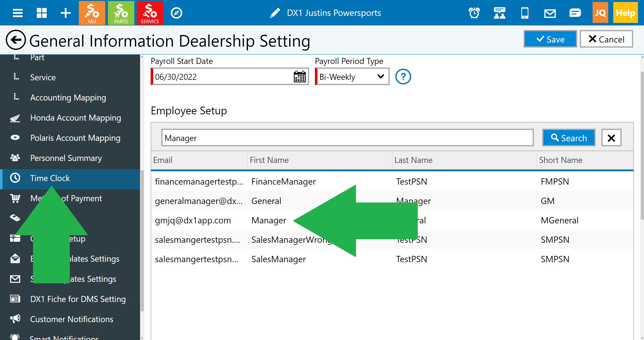Image resolution: width=644 pixels, height=340 pixels.
Task: Go back using the back arrow
Action: (16, 40)
